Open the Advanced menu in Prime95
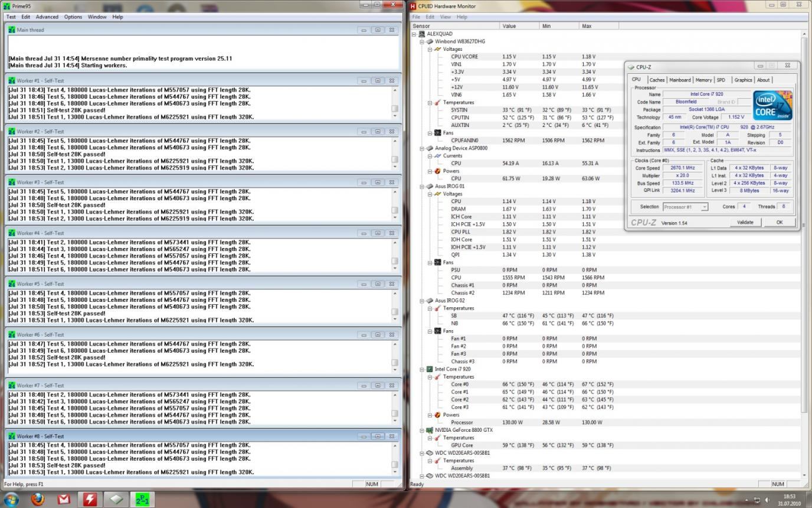The height and width of the screenshot is (508, 812). coord(47,17)
